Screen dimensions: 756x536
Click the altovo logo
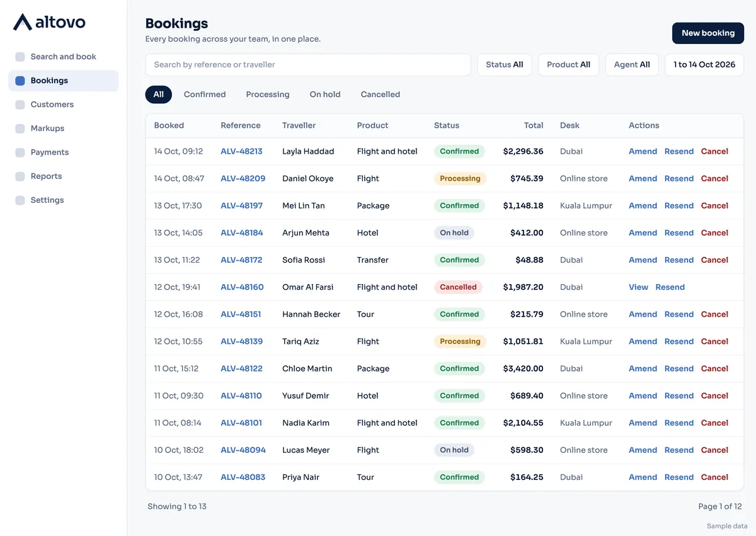point(49,22)
